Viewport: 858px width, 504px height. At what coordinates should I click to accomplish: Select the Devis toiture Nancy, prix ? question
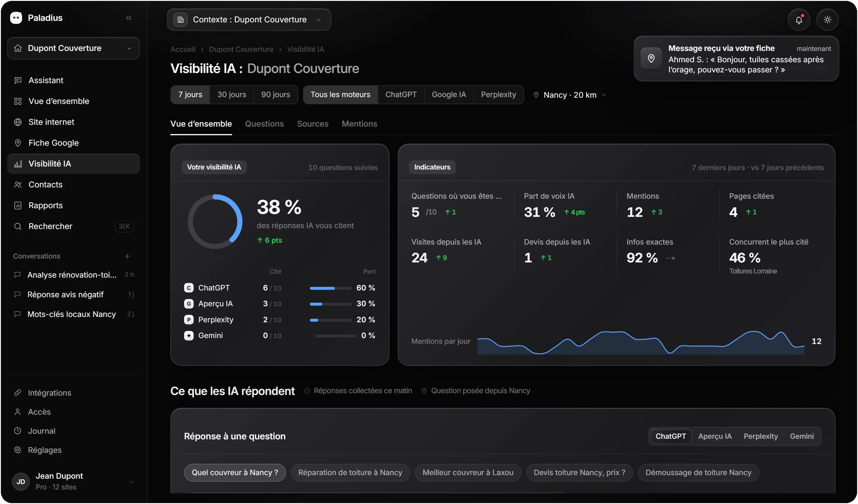(579, 473)
